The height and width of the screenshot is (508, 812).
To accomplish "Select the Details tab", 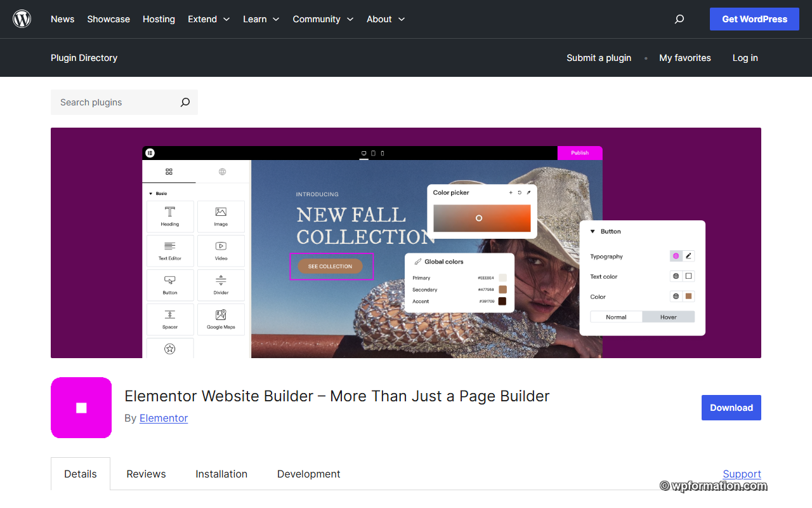I will tap(81, 474).
